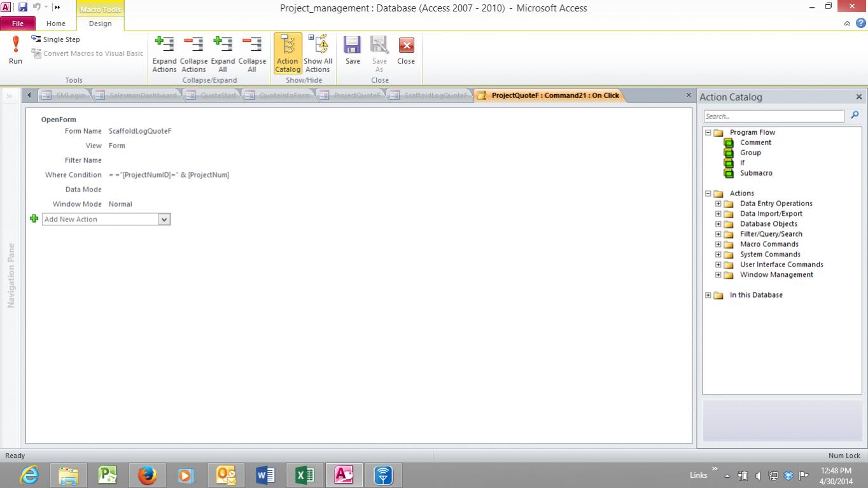This screenshot has height=488, width=868.
Task: Select Comment in Program Flow
Action: [755, 143]
